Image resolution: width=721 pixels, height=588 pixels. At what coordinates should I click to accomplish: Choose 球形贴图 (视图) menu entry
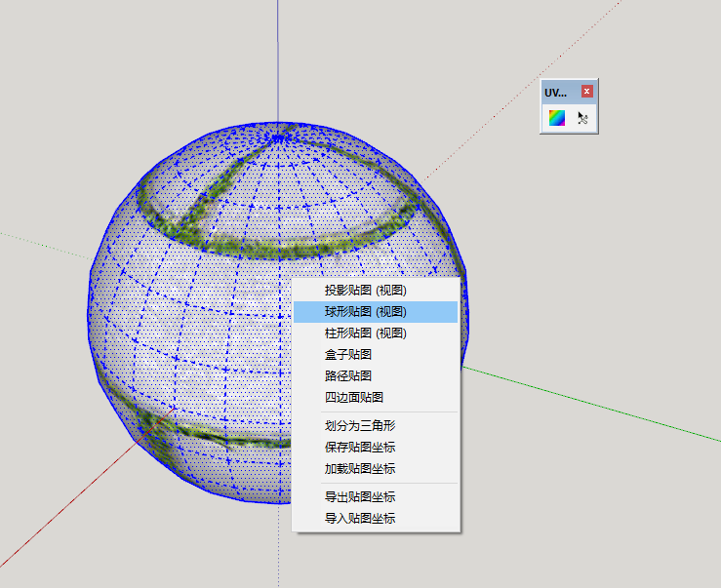click(x=376, y=312)
